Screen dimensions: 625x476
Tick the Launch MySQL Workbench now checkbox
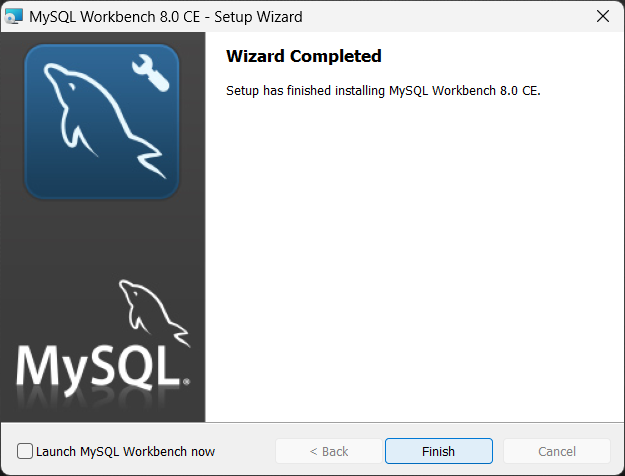click(x=25, y=451)
